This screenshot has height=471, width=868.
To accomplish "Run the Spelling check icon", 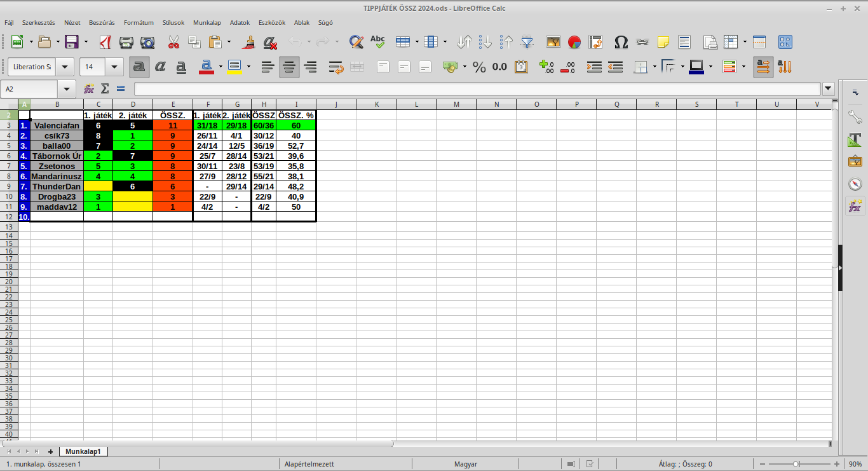I will tap(377, 42).
